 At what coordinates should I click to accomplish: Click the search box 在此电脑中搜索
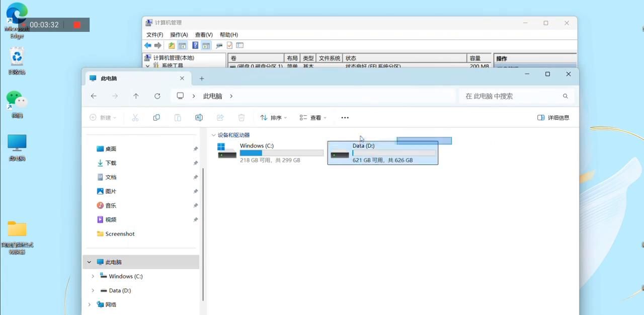click(516, 96)
